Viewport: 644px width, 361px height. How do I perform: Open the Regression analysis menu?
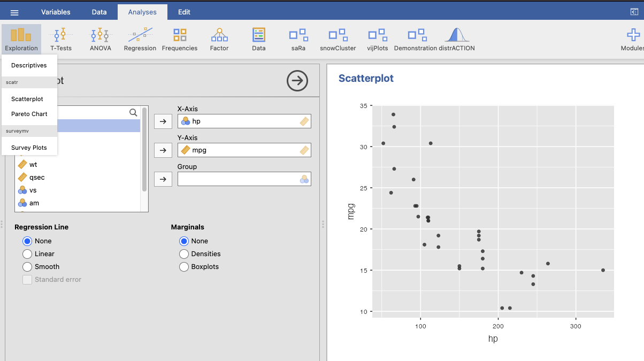[x=140, y=40]
